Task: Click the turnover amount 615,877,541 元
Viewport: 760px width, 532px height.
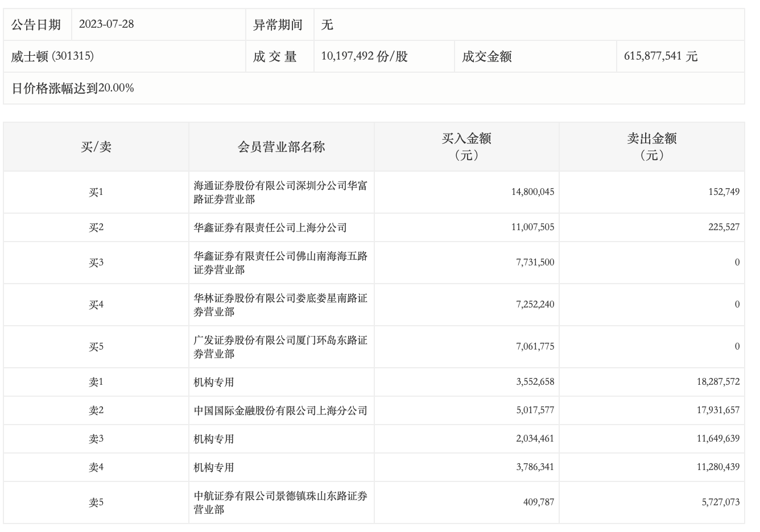Action: (660, 56)
